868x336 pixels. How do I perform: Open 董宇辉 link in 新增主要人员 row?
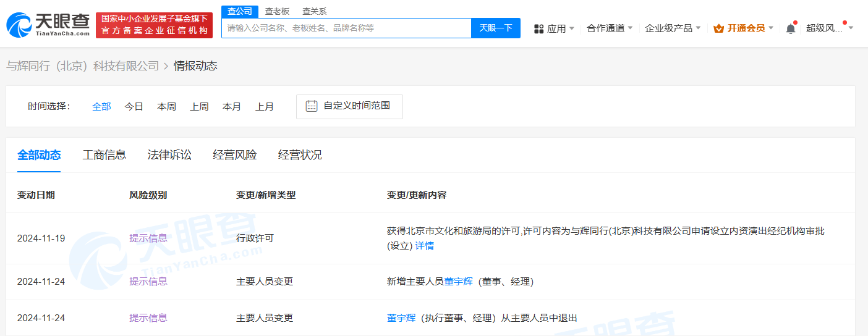[x=458, y=282]
